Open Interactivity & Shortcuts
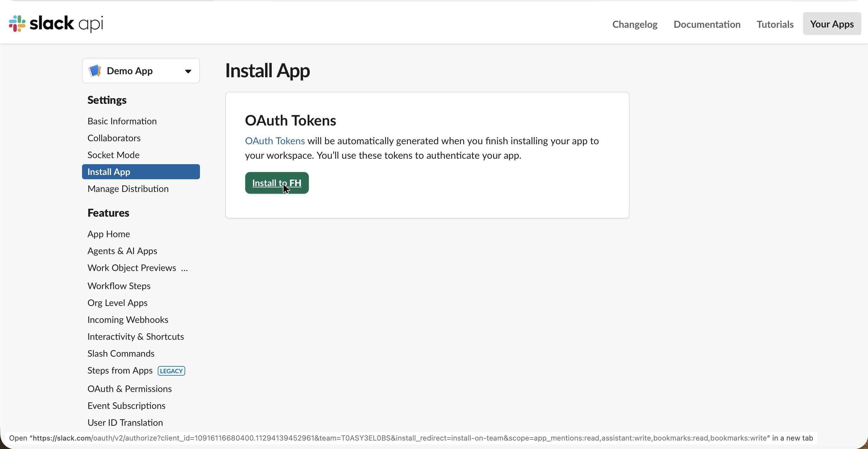 tap(135, 336)
